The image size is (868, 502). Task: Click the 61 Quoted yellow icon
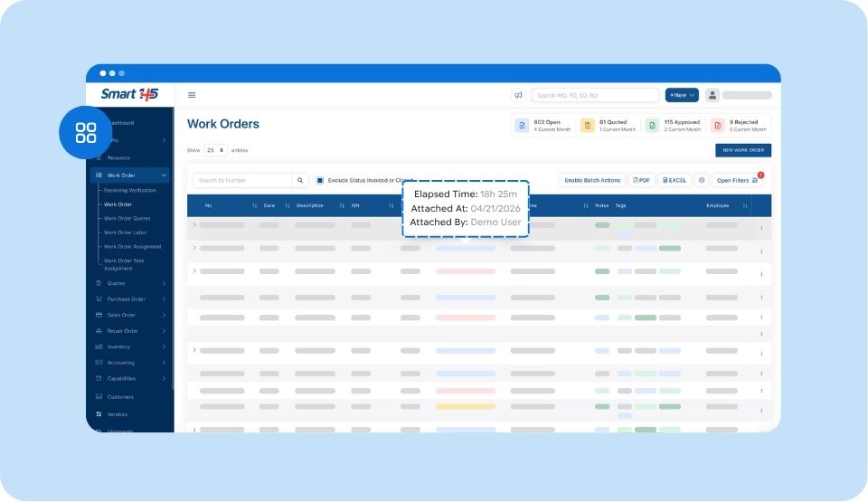(x=588, y=126)
